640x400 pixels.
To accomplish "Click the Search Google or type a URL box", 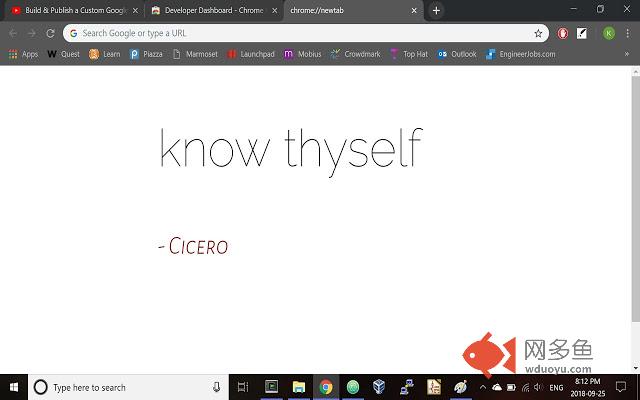I will click(x=306, y=33).
